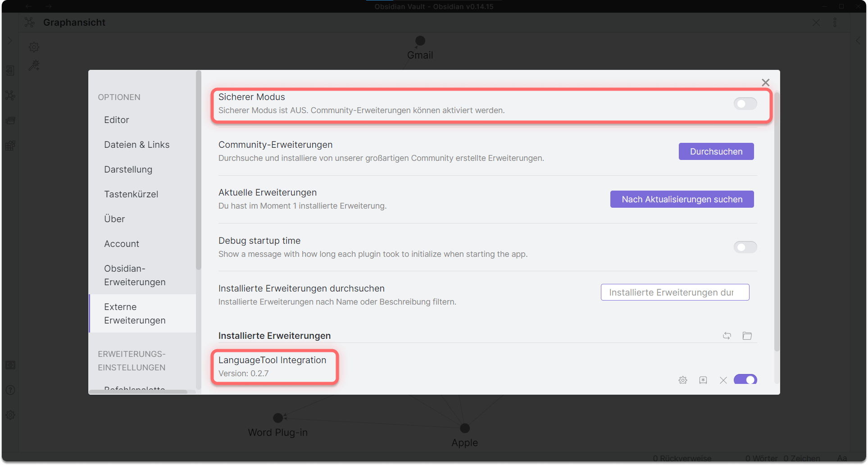Viewport: 868px width, 465px height.
Task: Open settings gear in left ribbon
Action: 10,415
